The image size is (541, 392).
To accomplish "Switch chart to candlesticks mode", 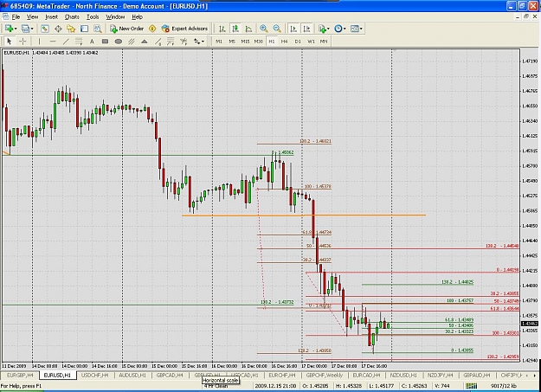I will (235, 29).
